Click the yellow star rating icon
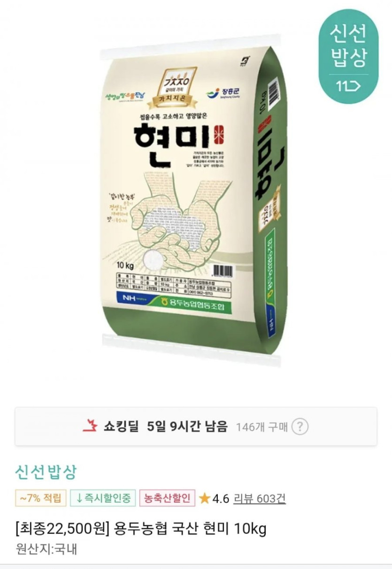The image size is (392, 569). click(204, 499)
